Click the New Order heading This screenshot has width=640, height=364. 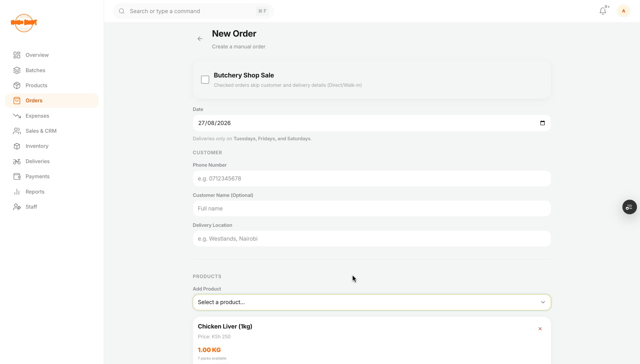(234, 34)
